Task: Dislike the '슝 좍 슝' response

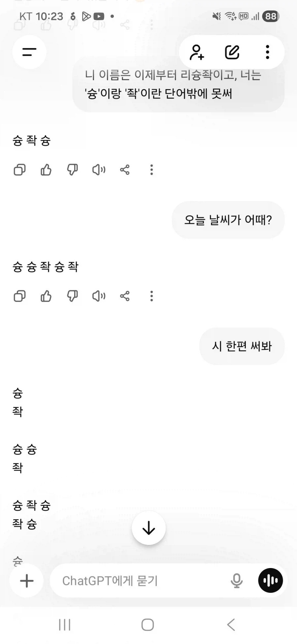Action: click(72, 170)
